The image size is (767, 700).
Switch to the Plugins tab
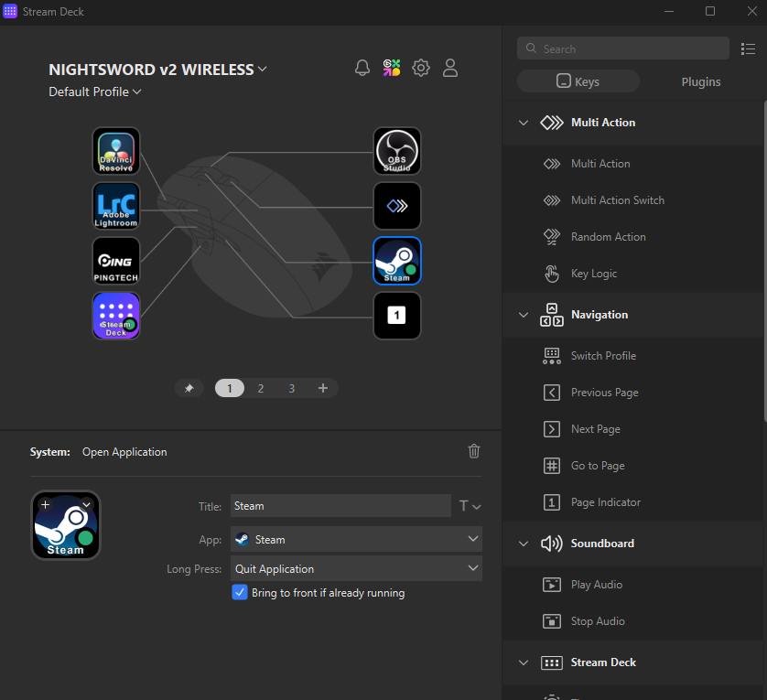[x=700, y=81]
